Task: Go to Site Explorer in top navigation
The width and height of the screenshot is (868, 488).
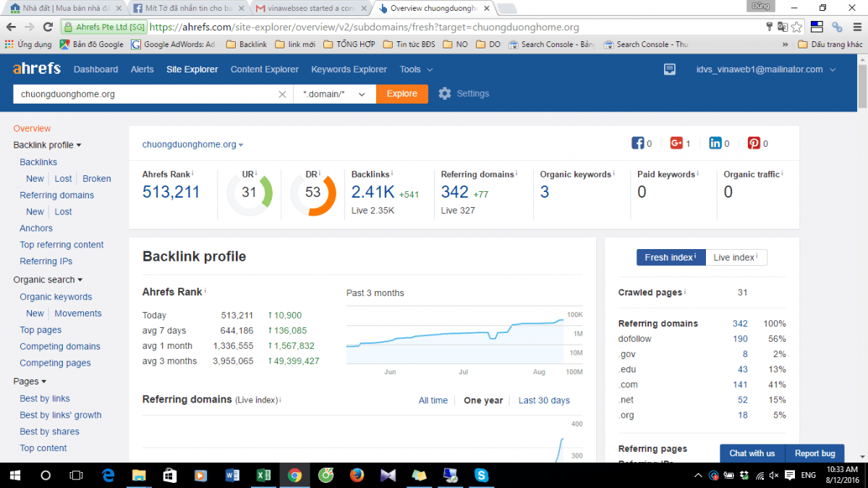Action: 192,70
